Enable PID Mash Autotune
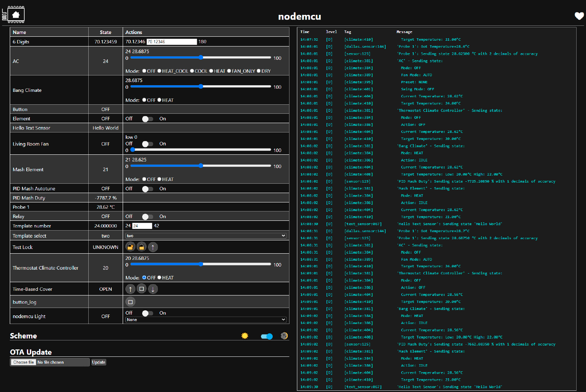Screen dimensions: 586x392 coord(147,188)
